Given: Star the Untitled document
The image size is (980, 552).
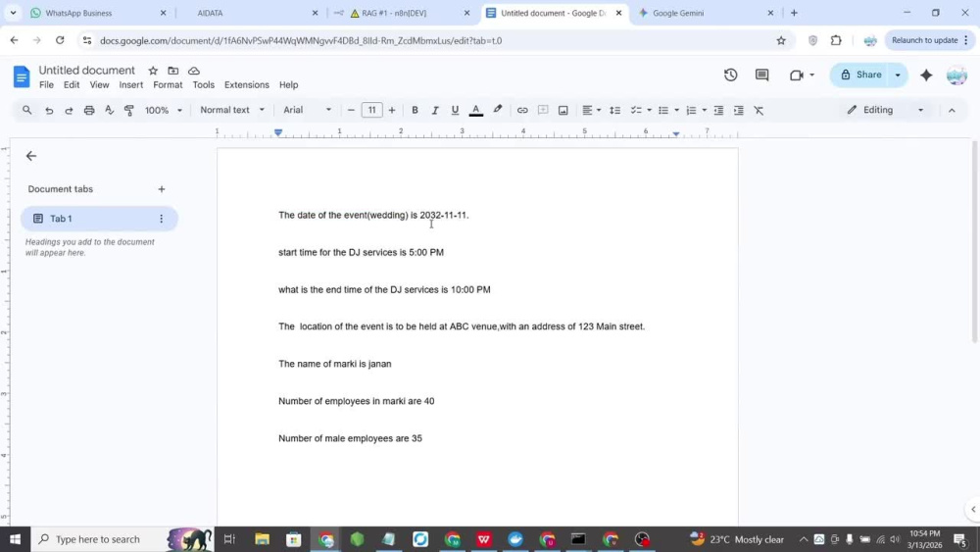Looking at the screenshot, I should 153,71.
